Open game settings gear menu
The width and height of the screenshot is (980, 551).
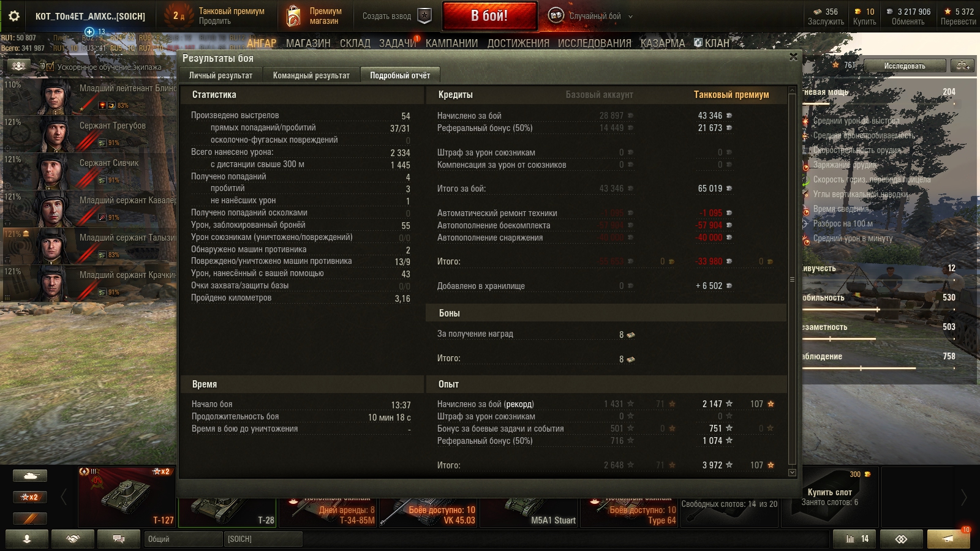[x=13, y=16]
